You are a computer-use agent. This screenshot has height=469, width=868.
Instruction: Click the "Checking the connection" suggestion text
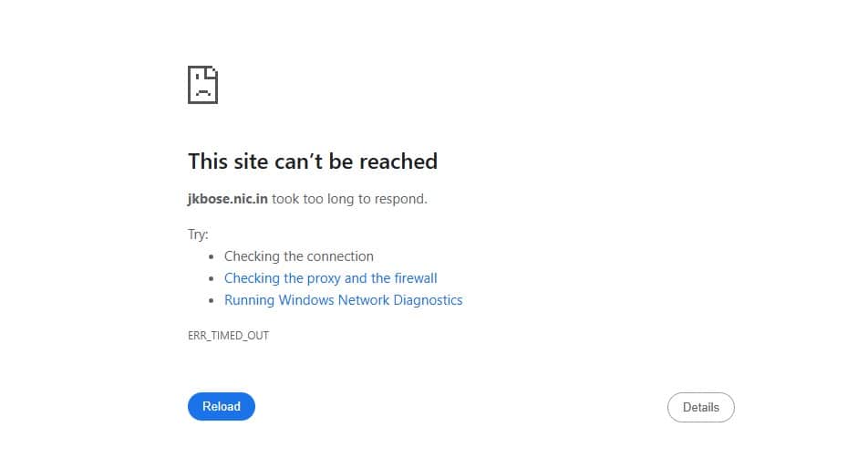[298, 256]
